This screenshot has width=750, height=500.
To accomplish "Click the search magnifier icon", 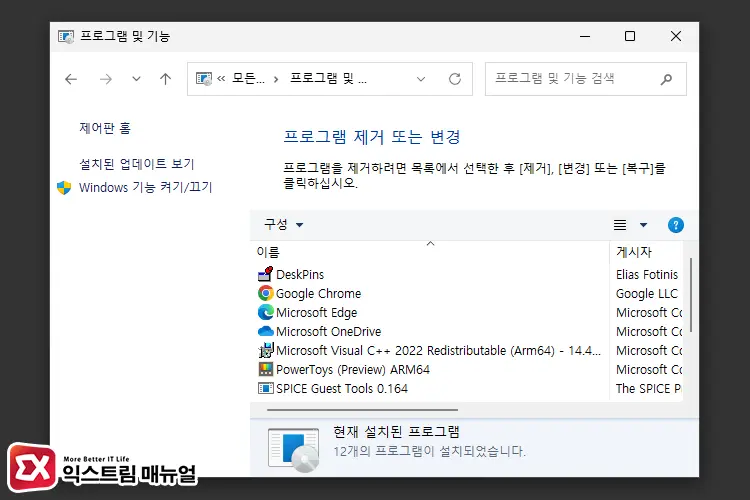I will pos(666,79).
